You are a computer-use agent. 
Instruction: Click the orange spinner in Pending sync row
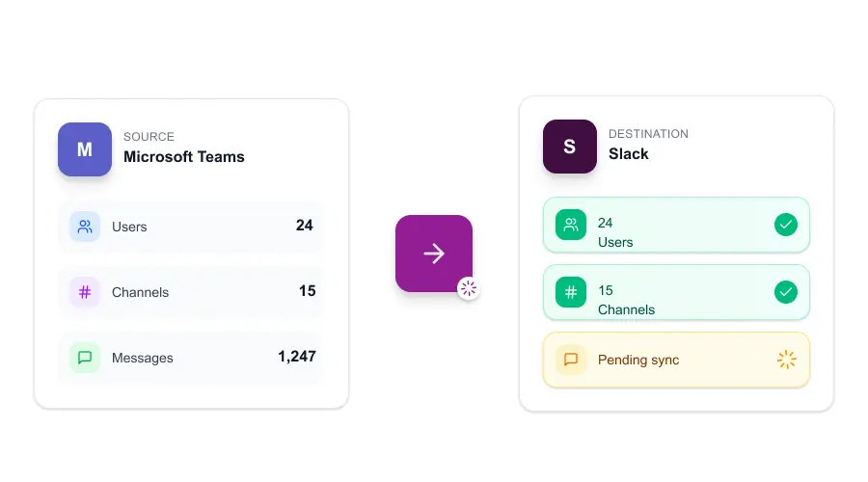coord(786,360)
